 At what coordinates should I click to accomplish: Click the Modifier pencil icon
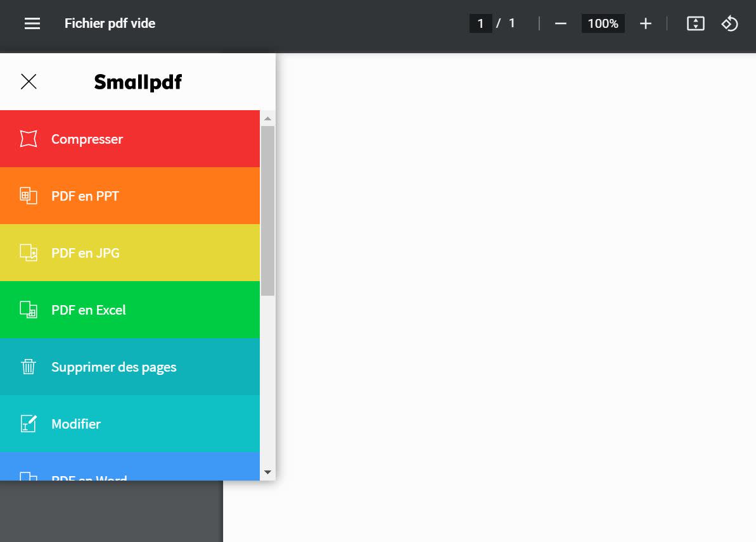tap(29, 424)
